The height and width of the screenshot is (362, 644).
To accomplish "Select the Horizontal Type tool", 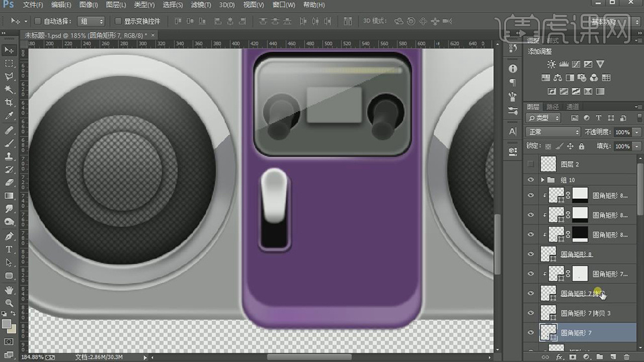I will (x=9, y=250).
